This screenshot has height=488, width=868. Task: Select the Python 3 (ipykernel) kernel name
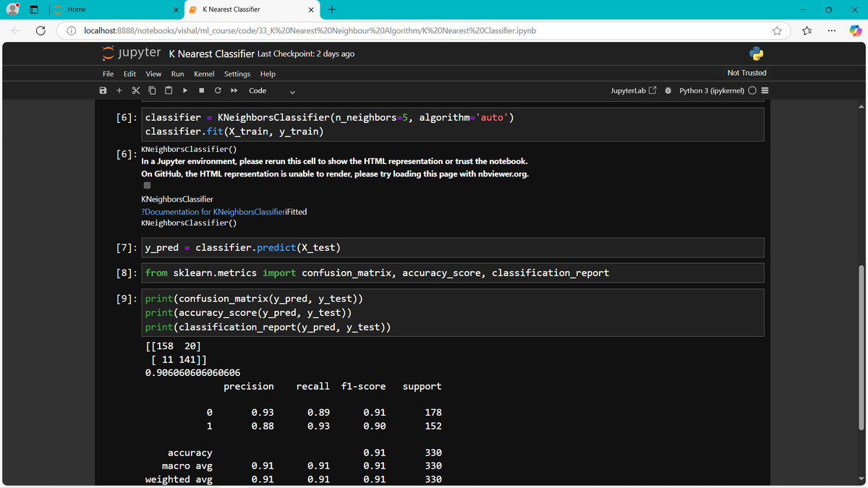712,91
